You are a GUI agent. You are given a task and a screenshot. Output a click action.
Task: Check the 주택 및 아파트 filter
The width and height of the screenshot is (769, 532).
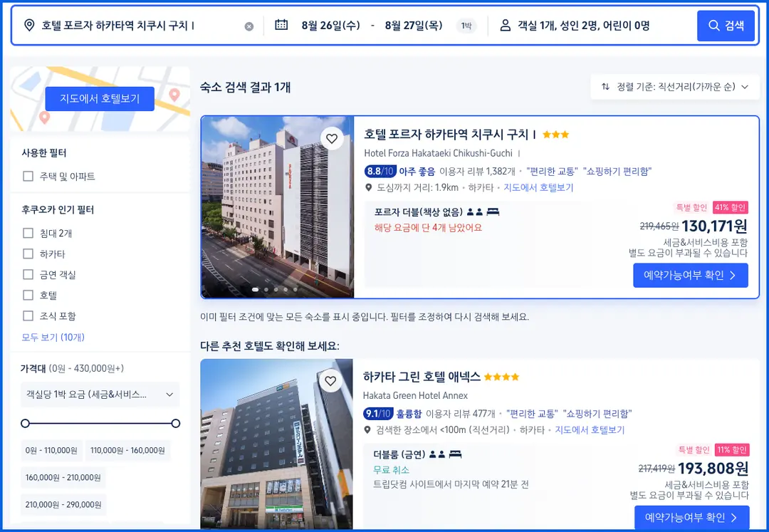tap(28, 176)
